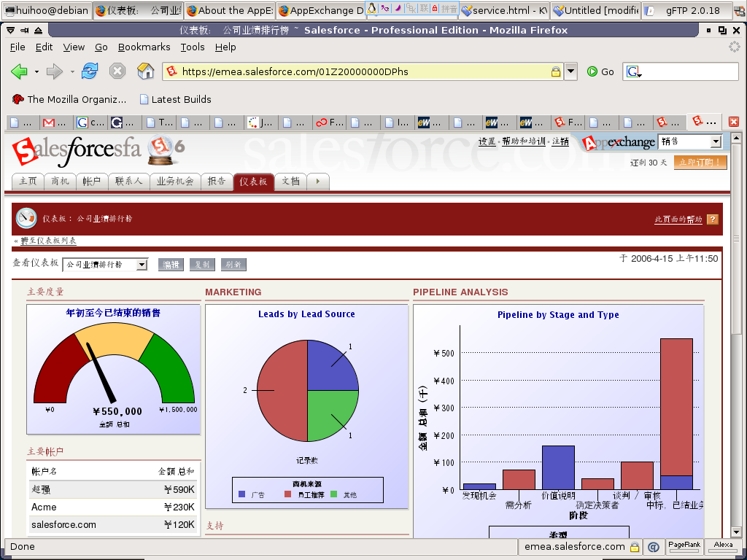The image size is (747, 560).
Task: Click the 设置 link
Action: [x=487, y=141]
